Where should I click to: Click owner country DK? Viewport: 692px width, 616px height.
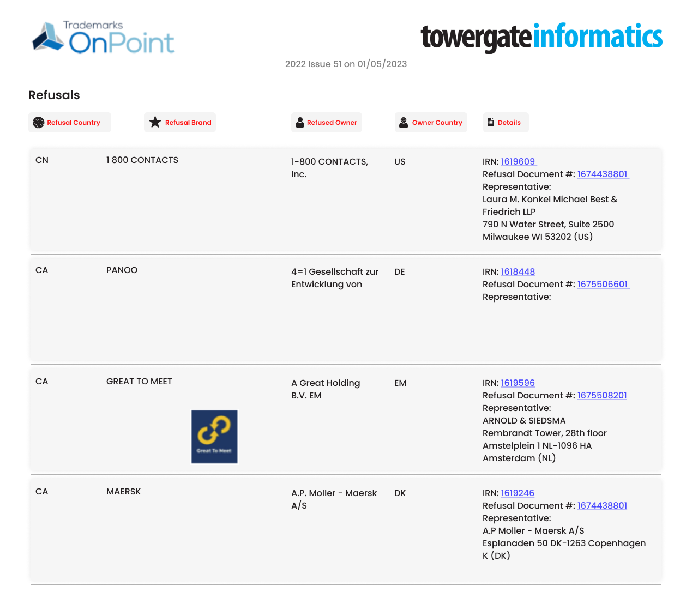click(x=400, y=493)
